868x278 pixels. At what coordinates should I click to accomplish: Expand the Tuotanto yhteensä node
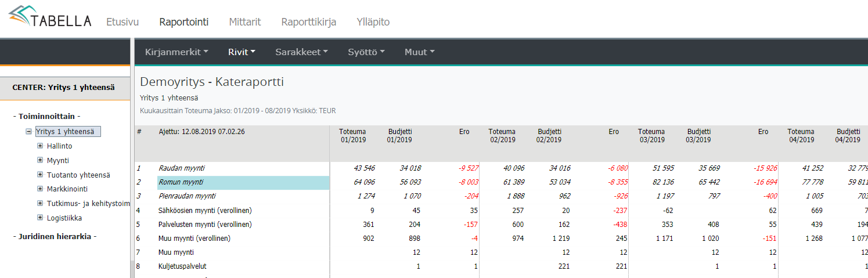tap(40, 175)
